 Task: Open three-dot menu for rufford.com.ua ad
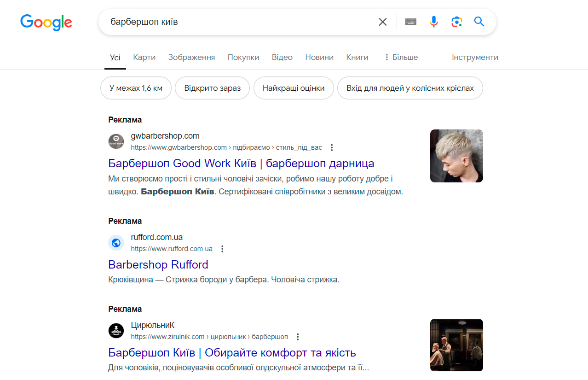click(222, 249)
